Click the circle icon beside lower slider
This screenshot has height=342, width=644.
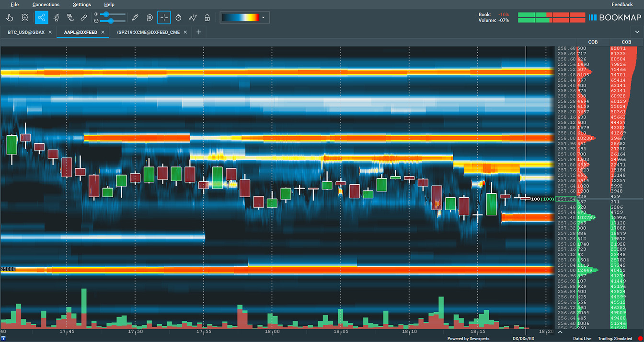pos(96,21)
